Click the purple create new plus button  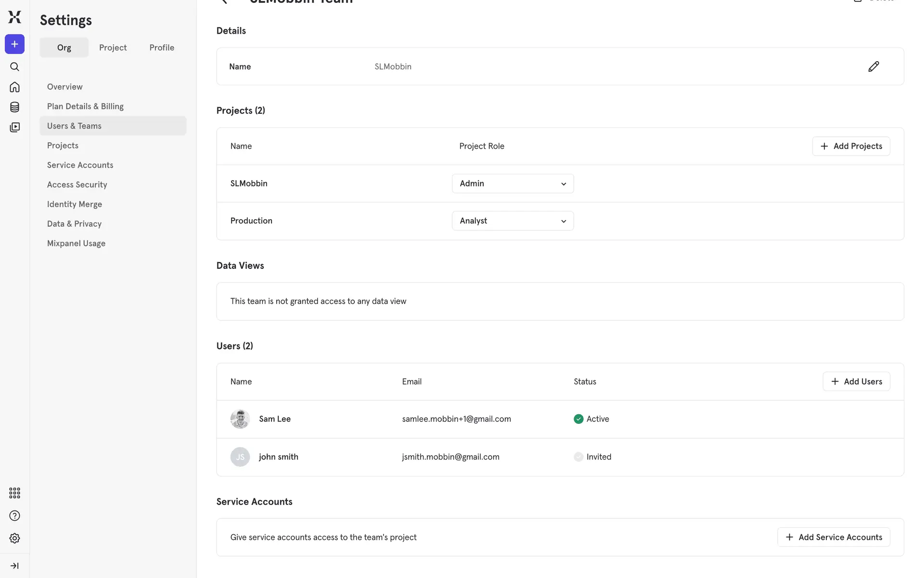(x=14, y=44)
